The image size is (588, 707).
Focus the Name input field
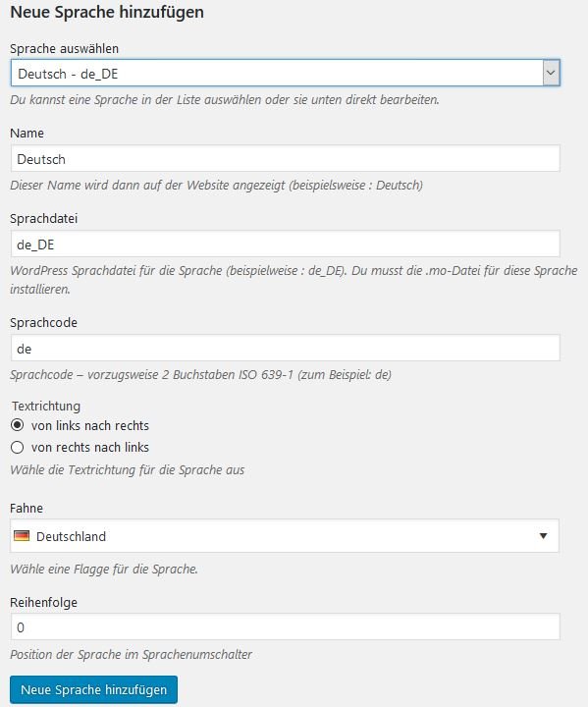point(285,159)
